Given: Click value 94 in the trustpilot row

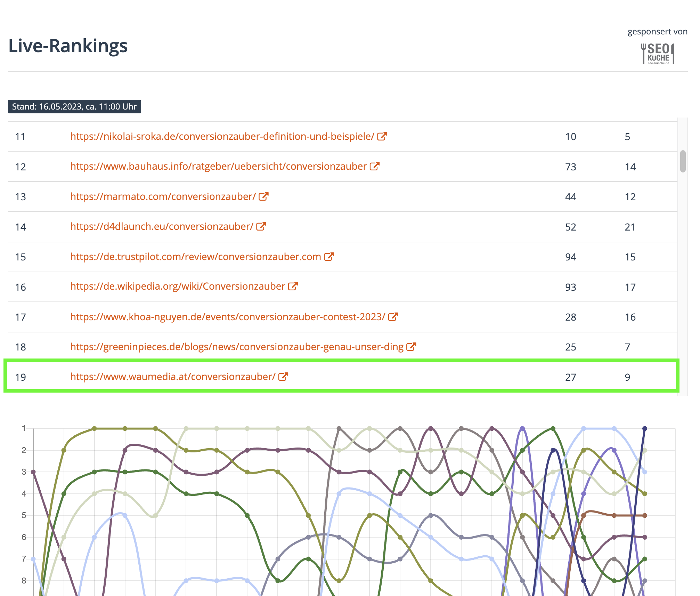Looking at the screenshot, I should click(x=570, y=257).
